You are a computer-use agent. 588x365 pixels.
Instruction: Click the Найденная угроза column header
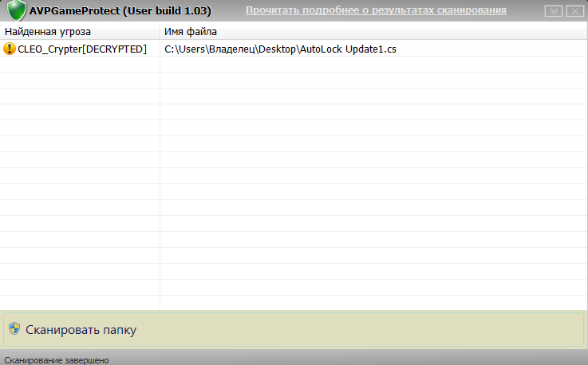(x=80, y=31)
